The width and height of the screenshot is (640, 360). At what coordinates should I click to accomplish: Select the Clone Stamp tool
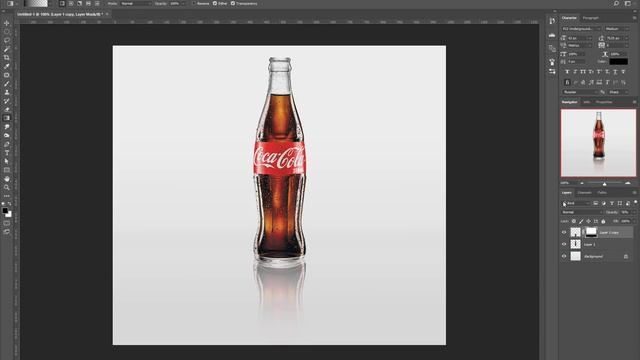point(7,92)
